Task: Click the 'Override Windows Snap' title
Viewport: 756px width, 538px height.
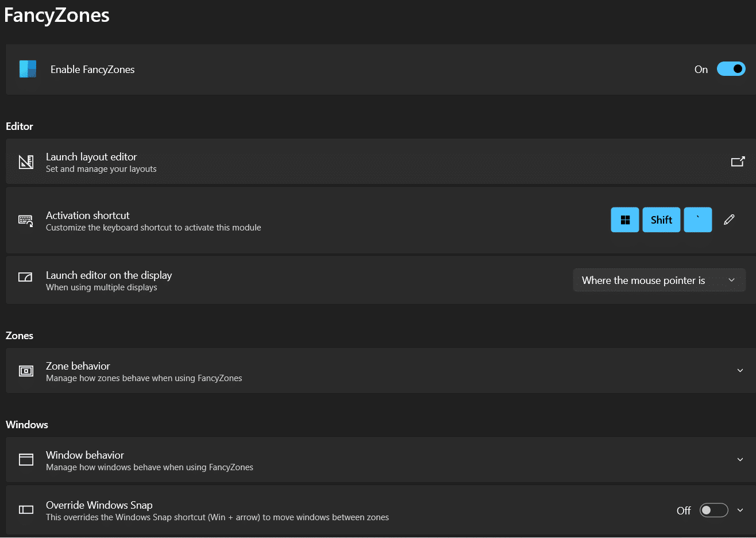Action: 99,505
